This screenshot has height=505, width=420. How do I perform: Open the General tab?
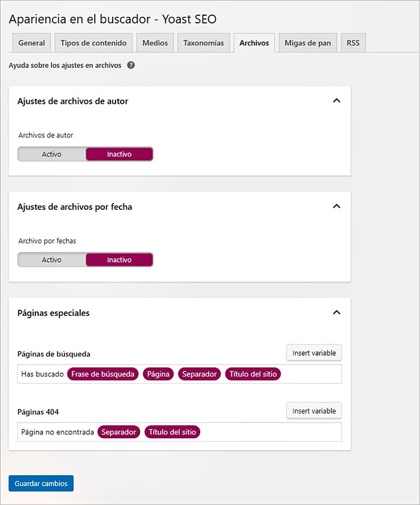click(x=31, y=43)
